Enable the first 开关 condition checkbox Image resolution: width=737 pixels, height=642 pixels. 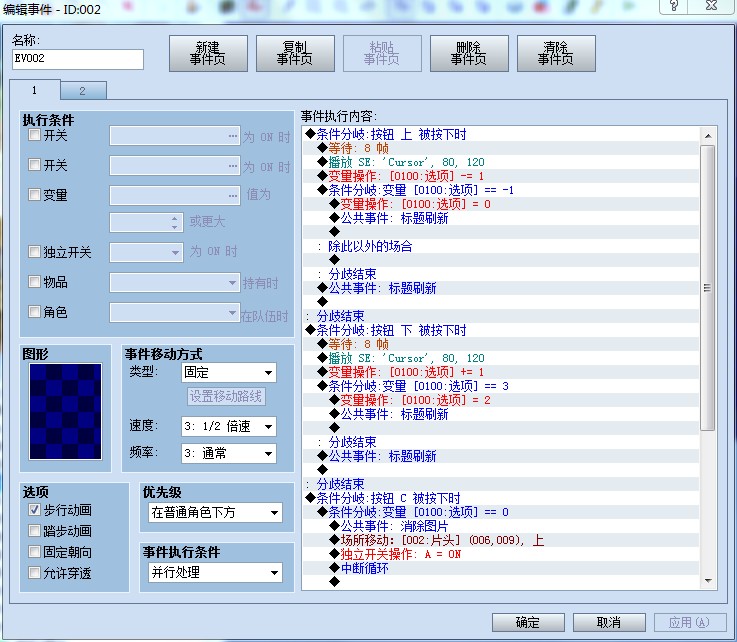pyautogui.click(x=34, y=135)
